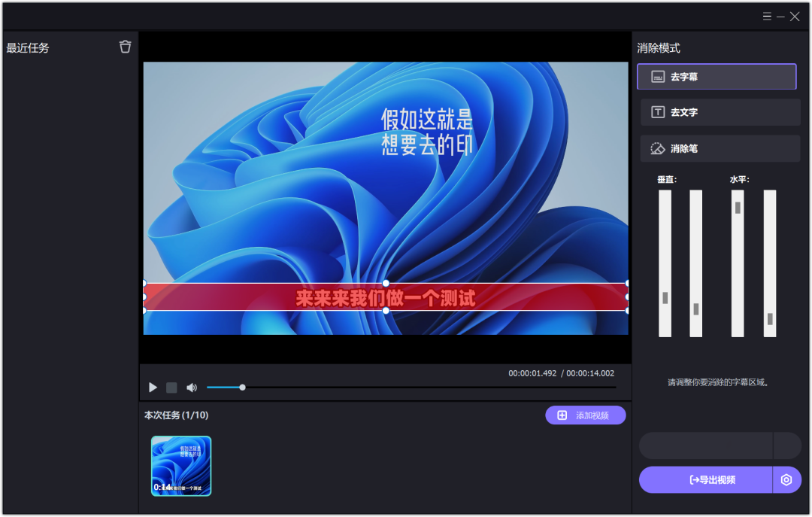Click the first 垂直 vertical slider

pyautogui.click(x=665, y=263)
